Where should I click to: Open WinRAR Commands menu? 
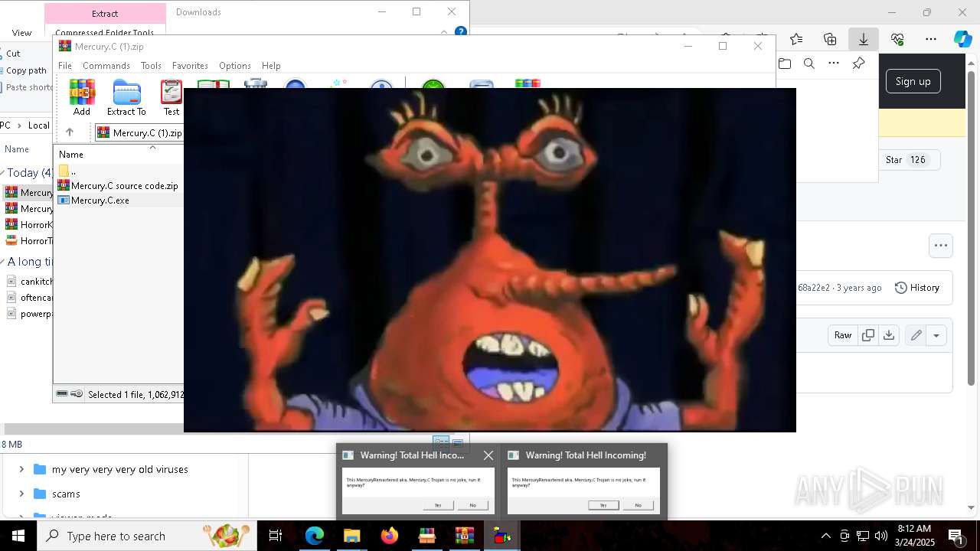tap(106, 66)
